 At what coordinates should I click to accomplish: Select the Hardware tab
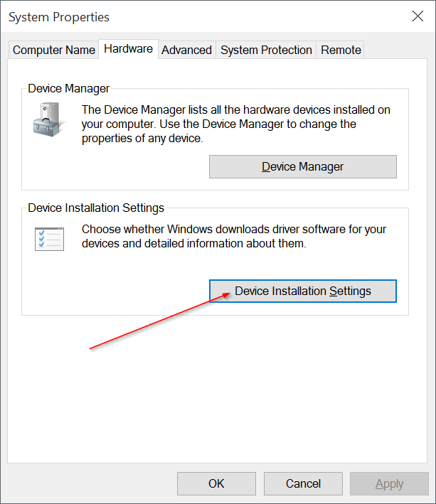[x=128, y=49]
